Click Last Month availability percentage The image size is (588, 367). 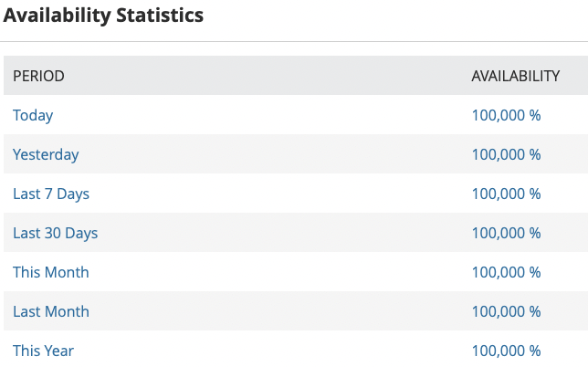506,311
